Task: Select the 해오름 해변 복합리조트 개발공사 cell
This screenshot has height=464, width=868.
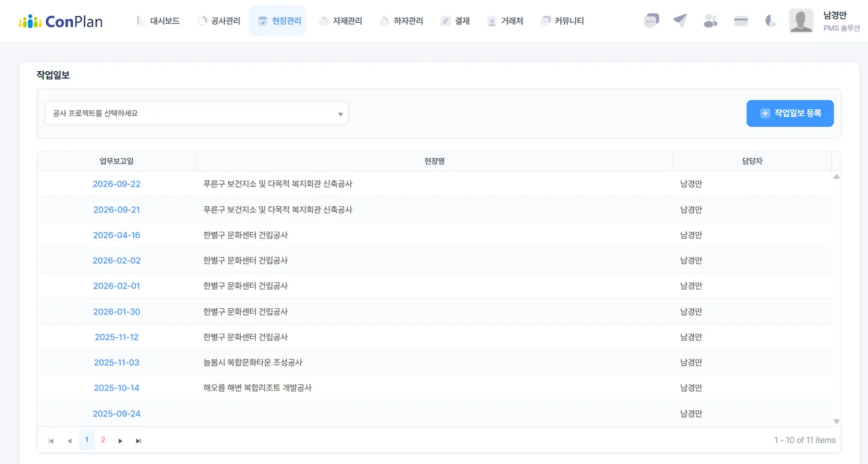Action: tap(435, 388)
